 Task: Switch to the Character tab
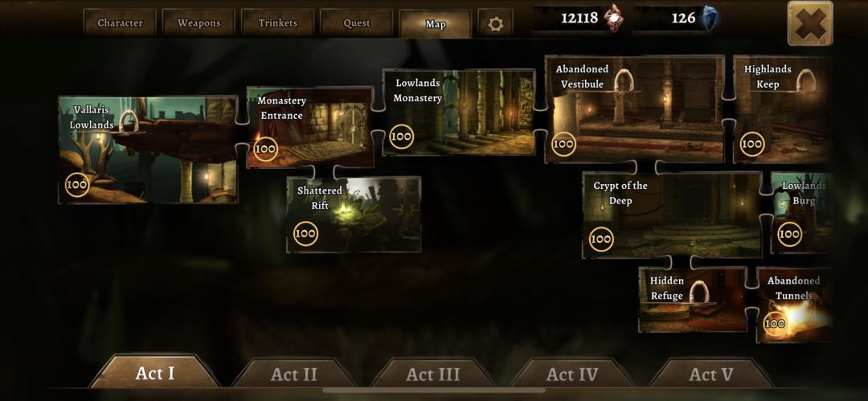(120, 23)
